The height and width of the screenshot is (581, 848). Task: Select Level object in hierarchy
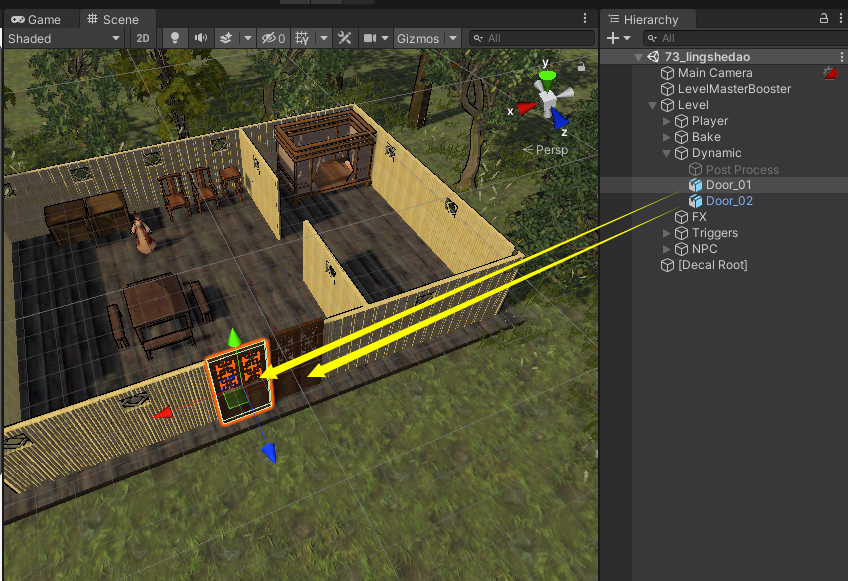tap(693, 105)
